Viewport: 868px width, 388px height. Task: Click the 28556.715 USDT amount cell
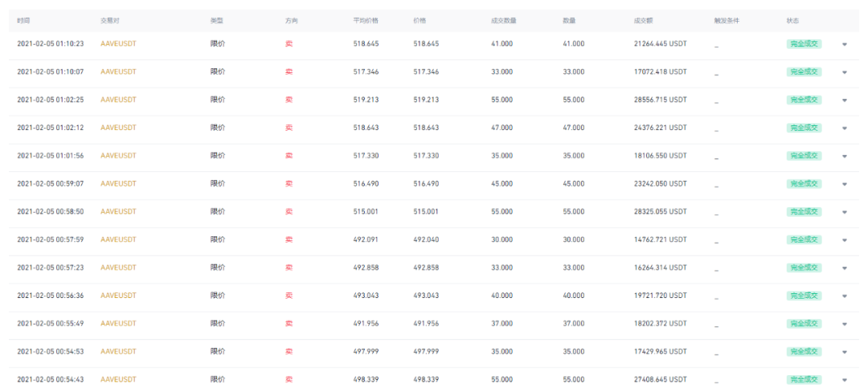[x=661, y=100]
